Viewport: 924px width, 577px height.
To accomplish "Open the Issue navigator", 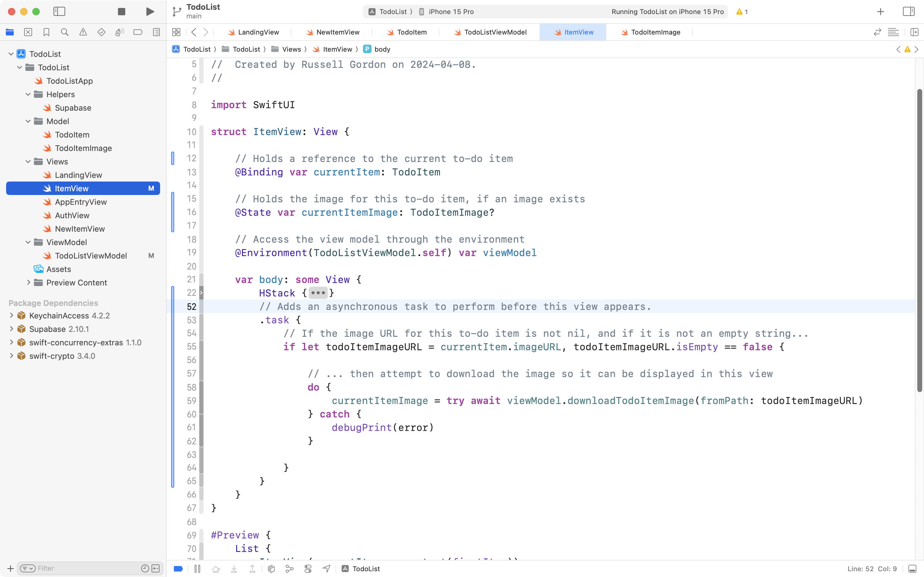I will (x=83, y=32).
